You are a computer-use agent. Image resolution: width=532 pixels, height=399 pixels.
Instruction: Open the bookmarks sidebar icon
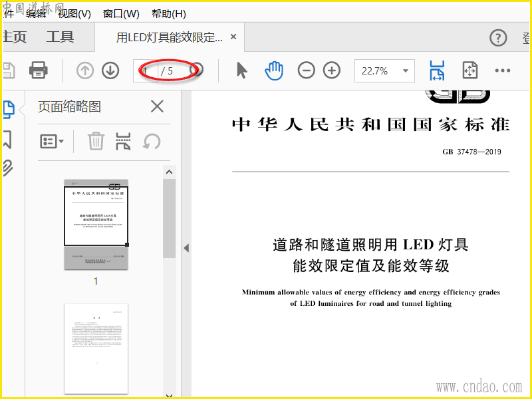point(7,140)
